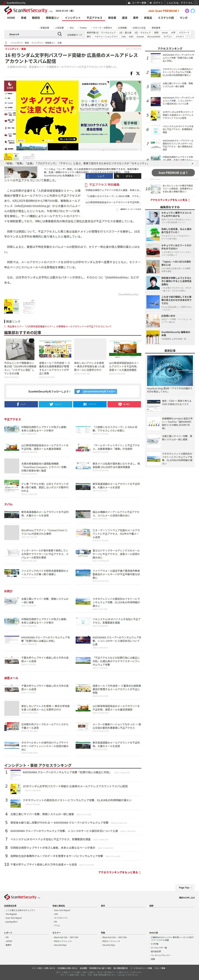Click the blue Facebook シェア bar

point(21,404)
